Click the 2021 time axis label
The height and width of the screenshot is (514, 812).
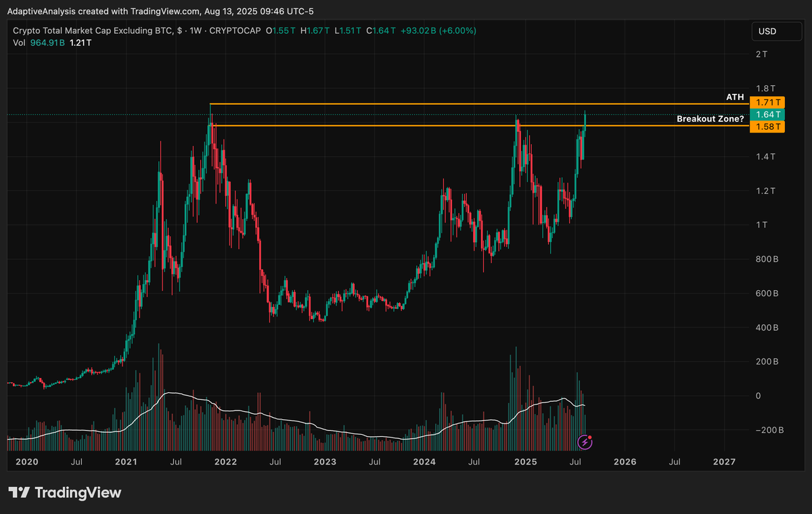click(x=126, y=462)
